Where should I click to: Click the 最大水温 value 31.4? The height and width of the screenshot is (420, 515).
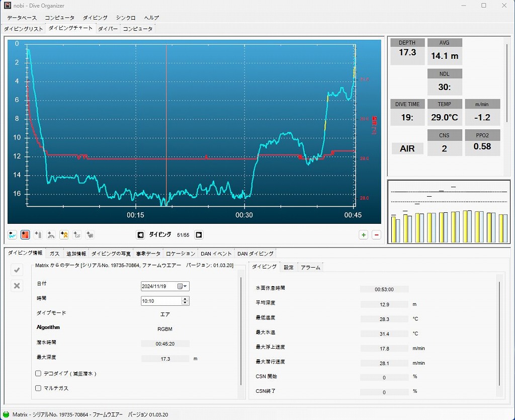[384, 333]
